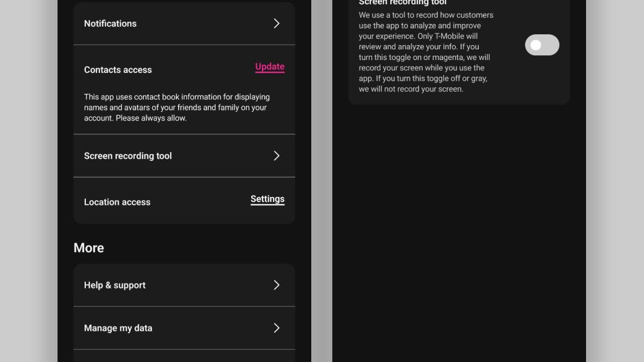Tap the Contacts access label
This screenshot has height=362, width=644.
click(118, 70)
